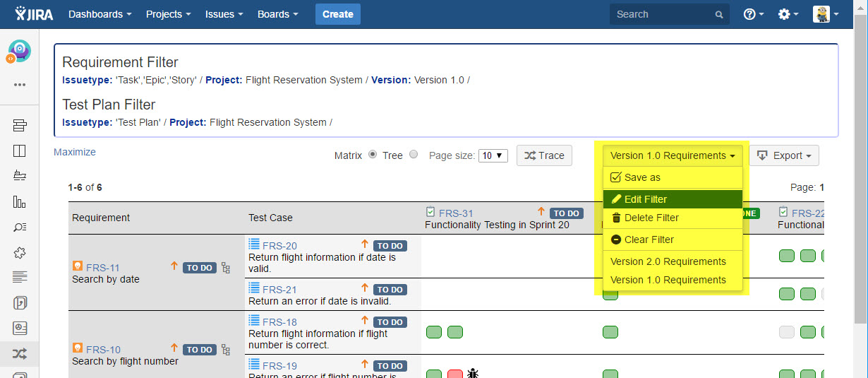Viewport: 868px width, 378px height.
Task: Click the red test result box for FRS-19
Action: coord(455,374)
